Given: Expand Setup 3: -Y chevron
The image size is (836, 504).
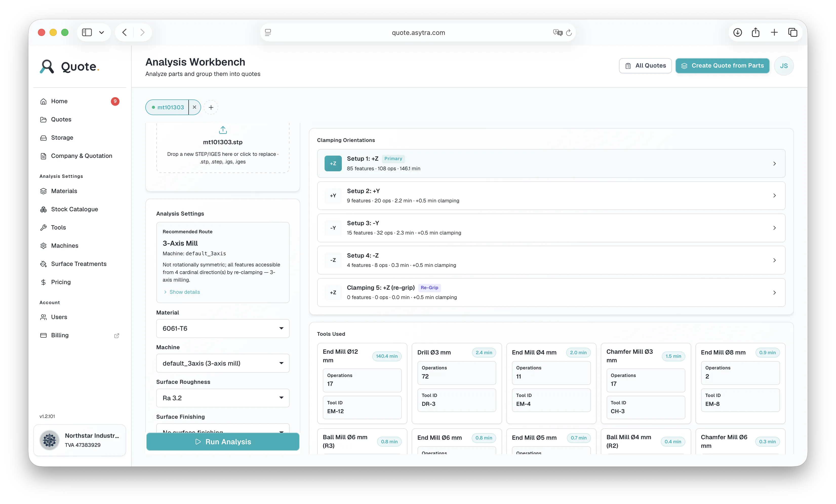Looking at the screenshot, I should [x=774, y=228].
